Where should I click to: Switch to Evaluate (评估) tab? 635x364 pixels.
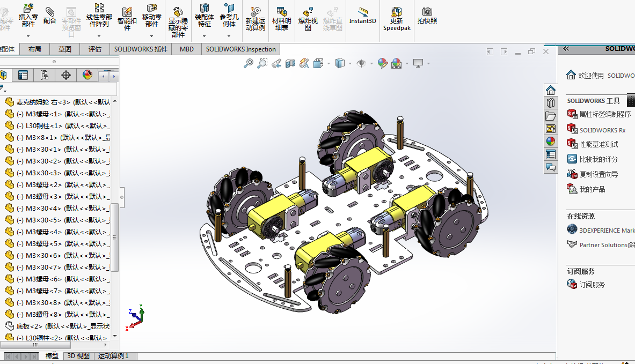pyautogui.click(x=95, y=49)
